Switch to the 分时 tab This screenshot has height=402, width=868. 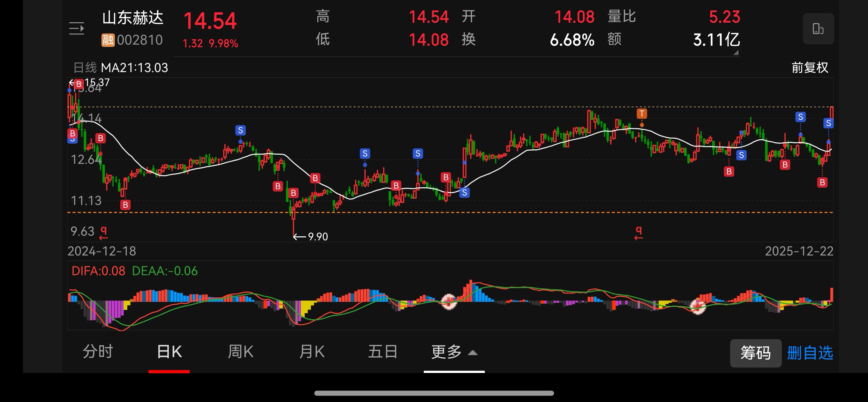(98, 352)
